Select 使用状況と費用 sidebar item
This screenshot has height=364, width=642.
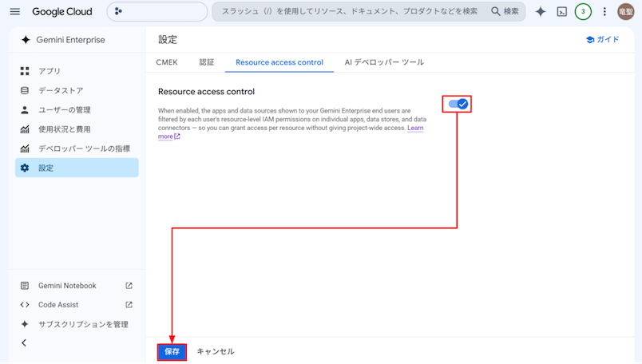click(x=77, y=129)
